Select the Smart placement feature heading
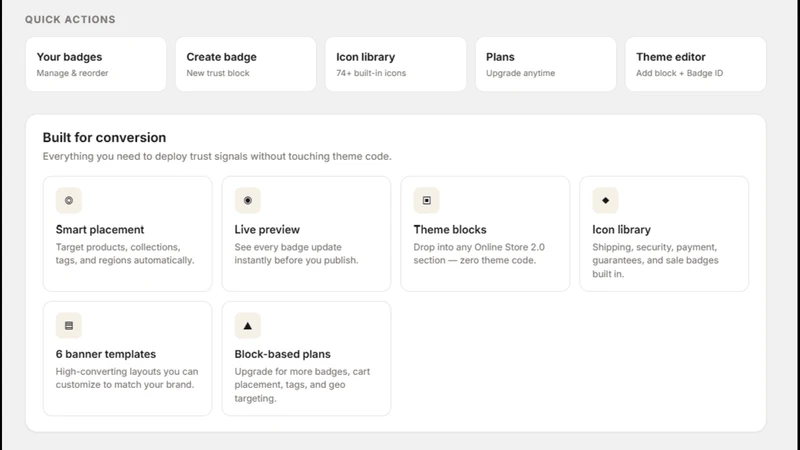Image resolution: width=800 pixels, height=450 pixels. click(x=100, y=230)
